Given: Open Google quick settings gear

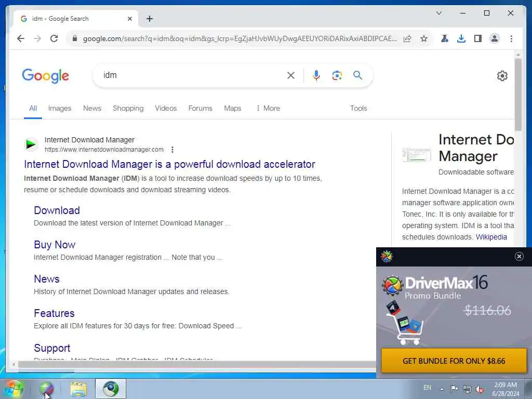Looking at the screenshot, I should (x=502, y=76).
